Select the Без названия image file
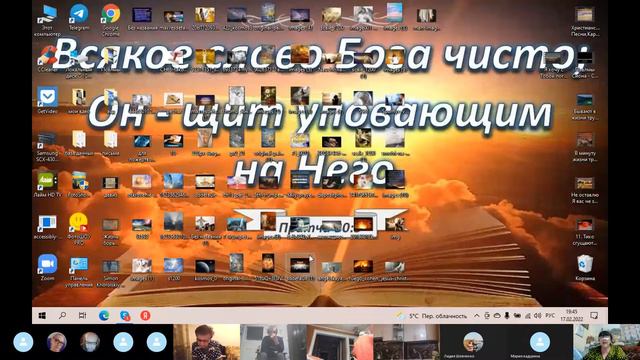This screenshot has width=640, height=360. click(142, 19)
